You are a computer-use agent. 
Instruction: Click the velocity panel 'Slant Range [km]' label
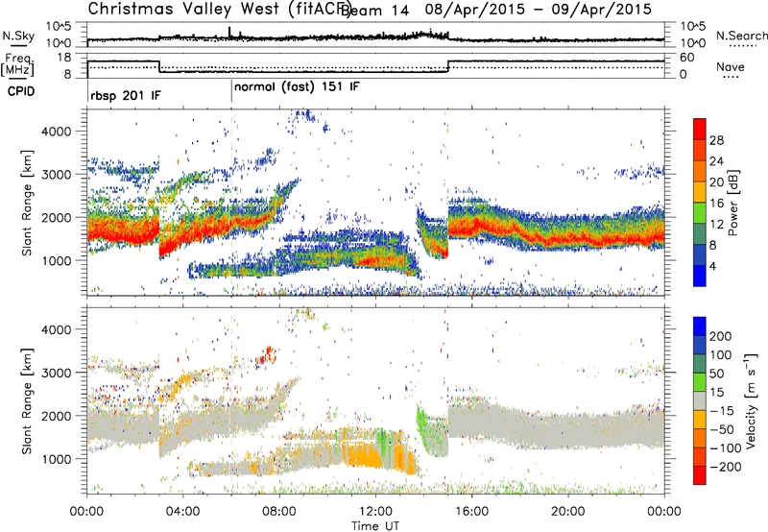[x=27, y=400]
